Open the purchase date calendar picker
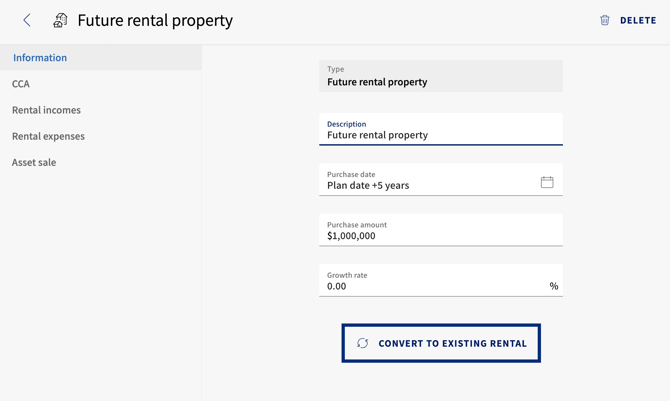The image size is (670, 401). 547,182
